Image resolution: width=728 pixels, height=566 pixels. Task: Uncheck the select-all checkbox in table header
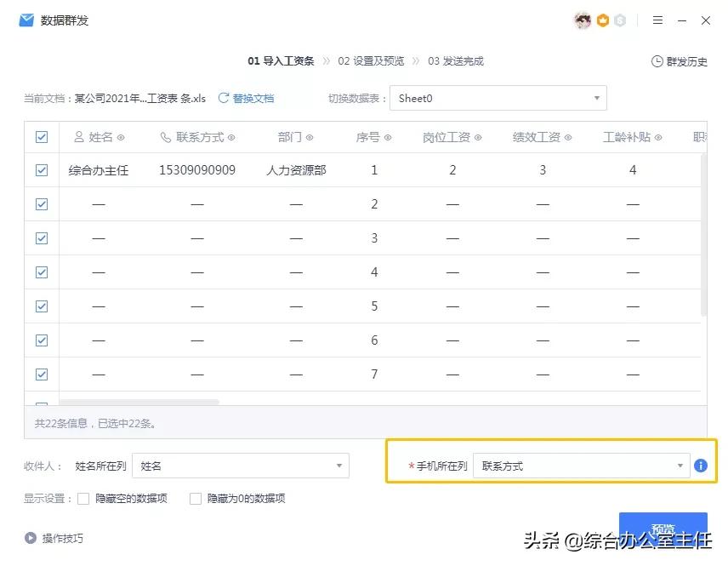41,136
